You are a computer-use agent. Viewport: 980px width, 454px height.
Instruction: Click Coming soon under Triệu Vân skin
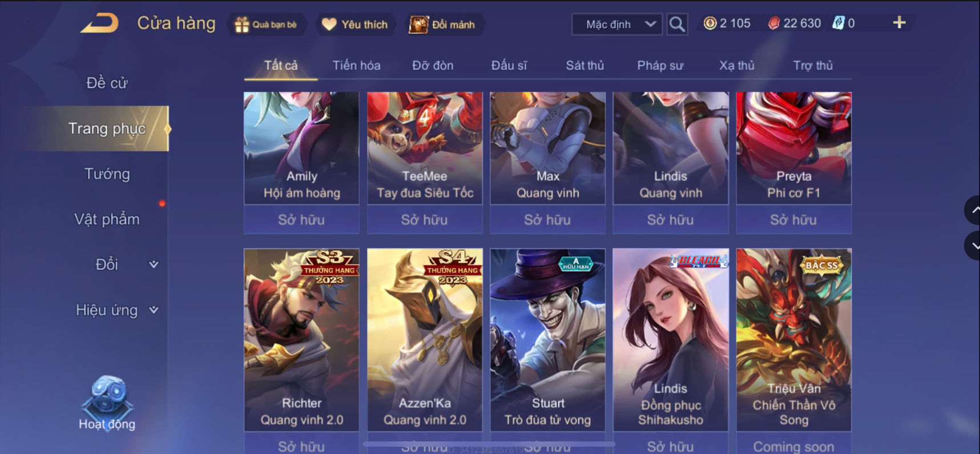pos(793,445)
